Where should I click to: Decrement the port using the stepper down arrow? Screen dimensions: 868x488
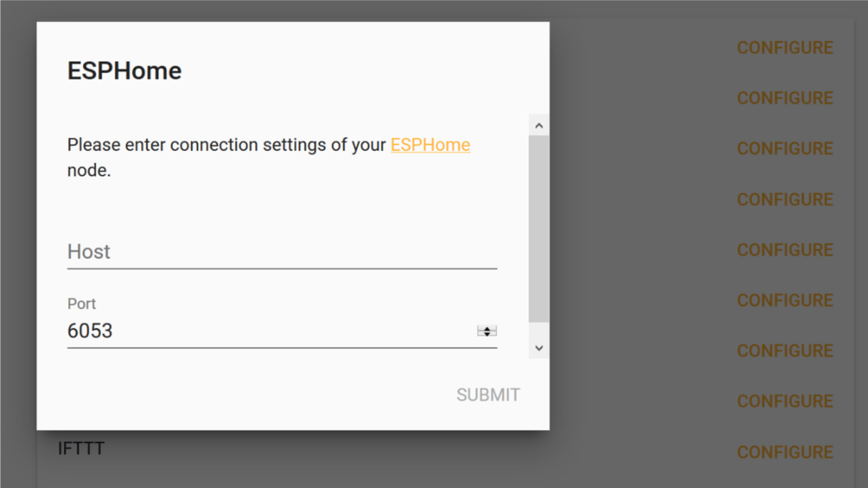pyautogui.click(x=486, y=333)
